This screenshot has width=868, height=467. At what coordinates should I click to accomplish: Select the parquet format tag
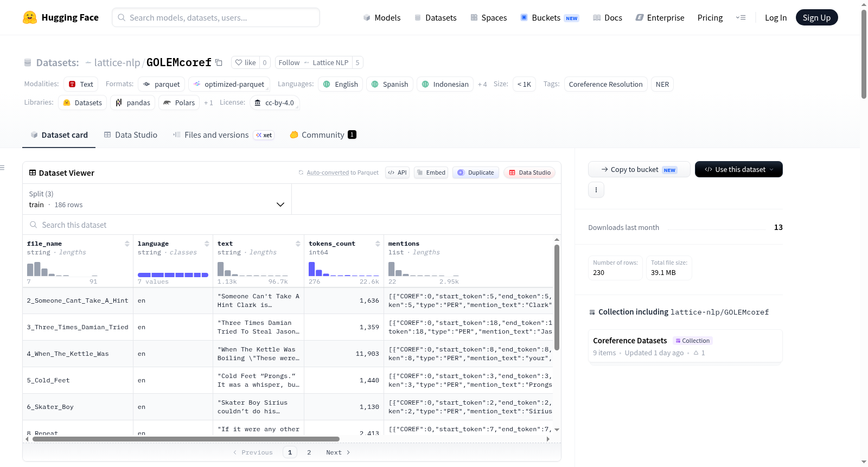(162, 84)
